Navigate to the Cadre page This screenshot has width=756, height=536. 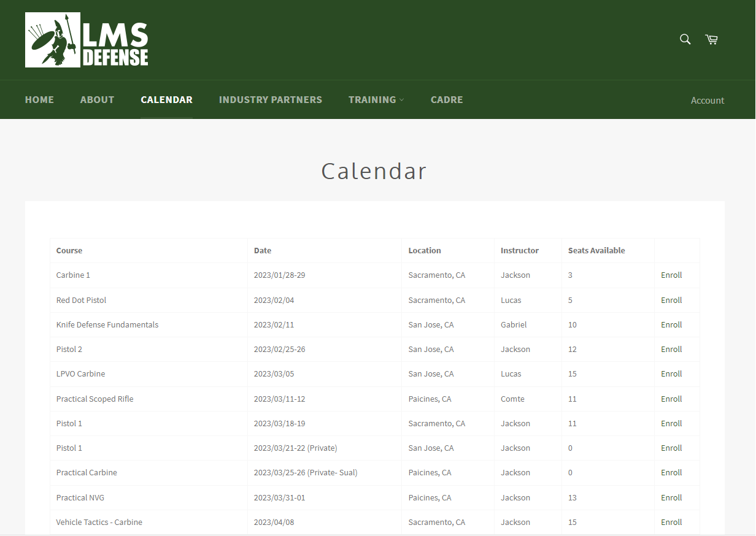click(x=446, y=99)
